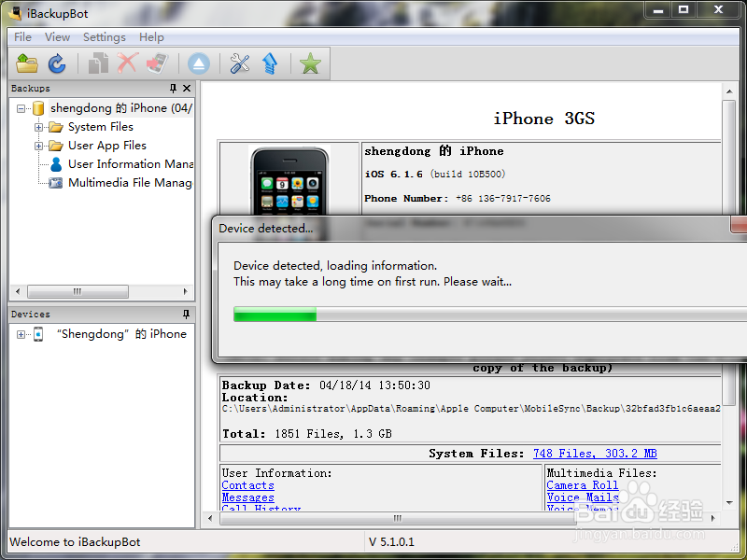Click Backups panel scroll left arrow
Screen dimensions: 747x560
18,291
